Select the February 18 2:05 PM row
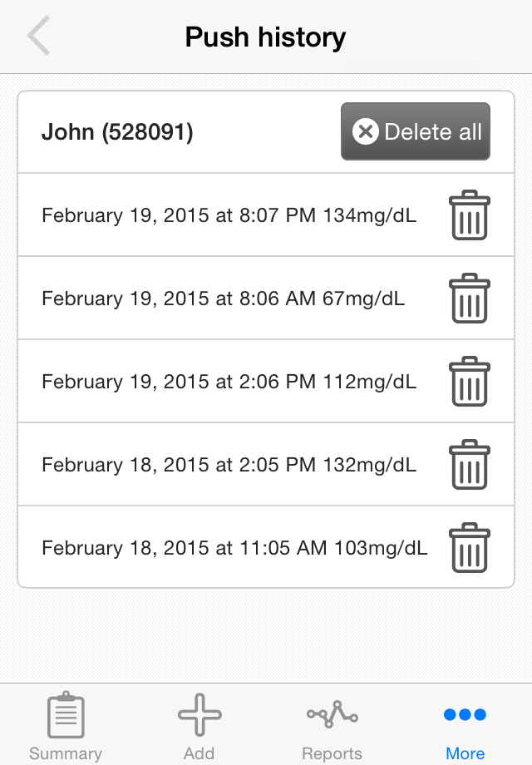532x765 pixels. (x=266, y=464)
